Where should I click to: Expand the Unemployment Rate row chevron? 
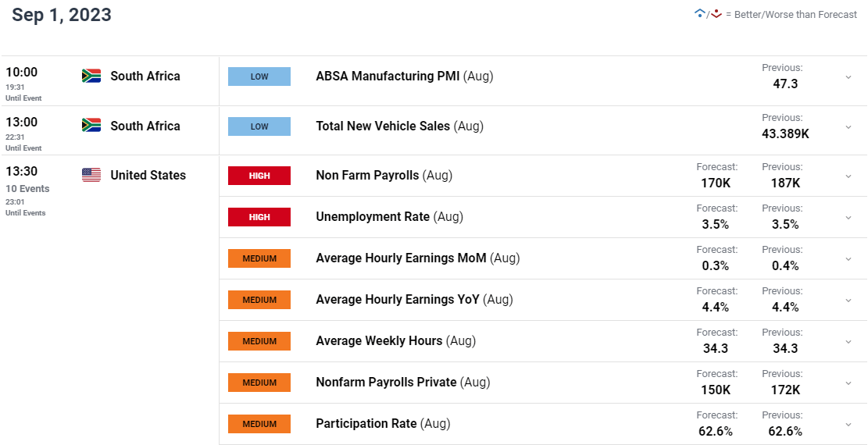pos(848,218)
